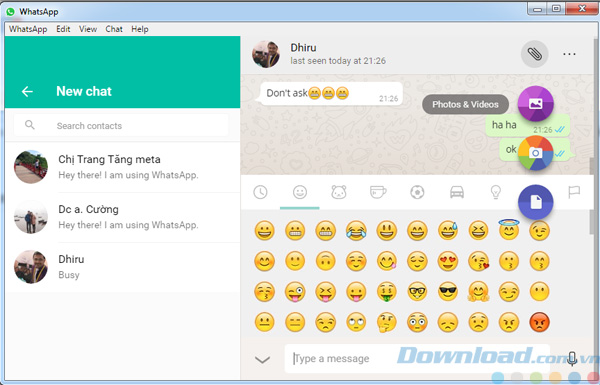Screen dimensions: 600x385
Task: Click the back arrow in New chat
Action: 27,91
